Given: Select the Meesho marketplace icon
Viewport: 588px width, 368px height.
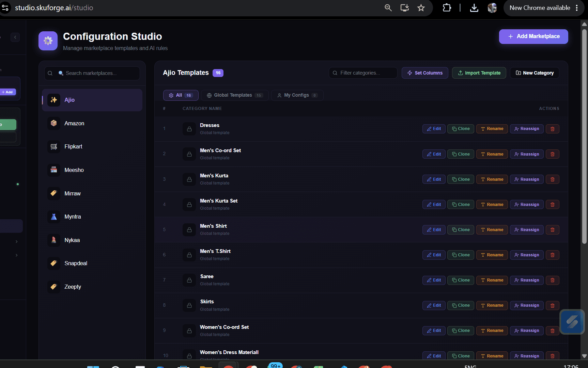Looking at the screenshot, I should pos(54,170).
